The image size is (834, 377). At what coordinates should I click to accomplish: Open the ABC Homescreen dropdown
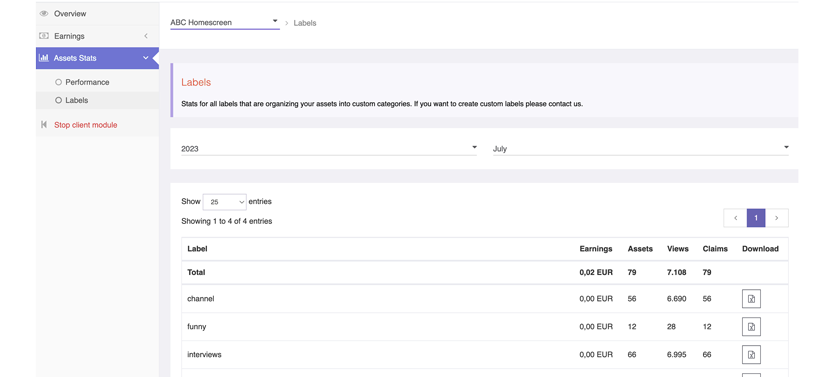(224, 23)
